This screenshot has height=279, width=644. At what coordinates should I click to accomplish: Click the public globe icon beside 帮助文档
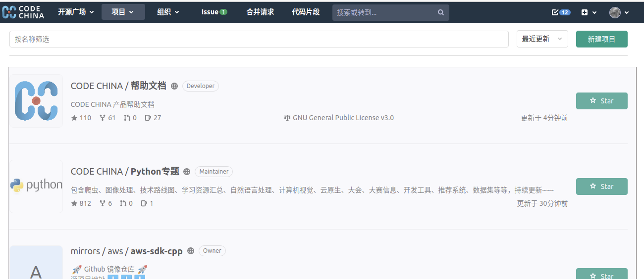click(174, 86)
